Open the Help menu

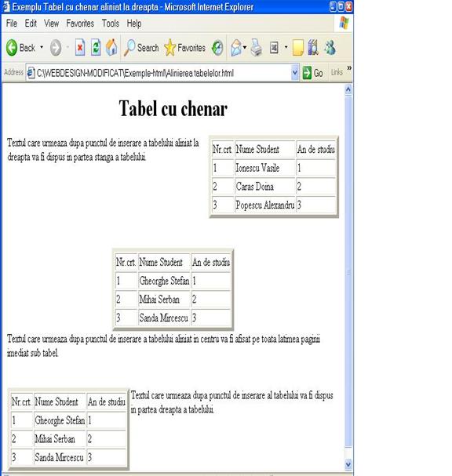[134, 24]
